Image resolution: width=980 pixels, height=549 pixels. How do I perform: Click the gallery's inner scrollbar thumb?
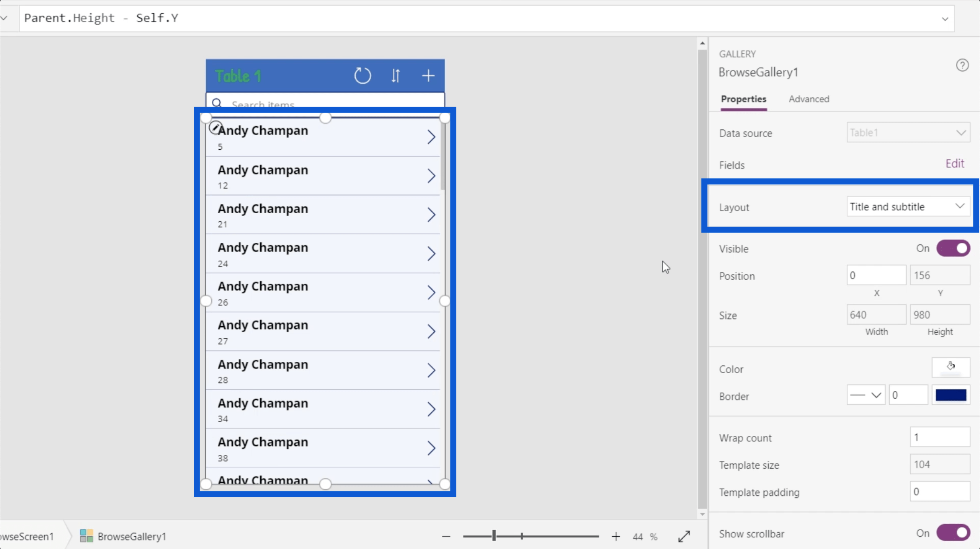443,156
